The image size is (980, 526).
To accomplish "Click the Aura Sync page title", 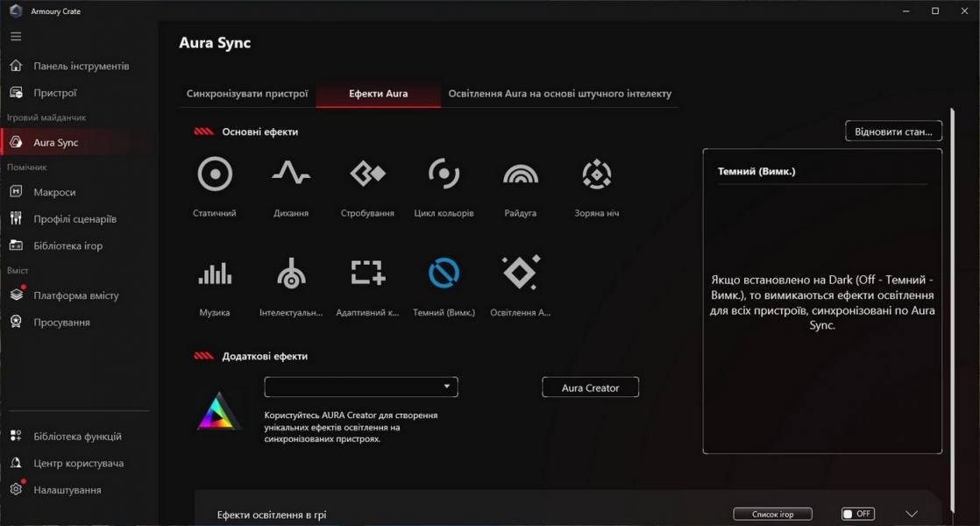I will coord(215,42).
